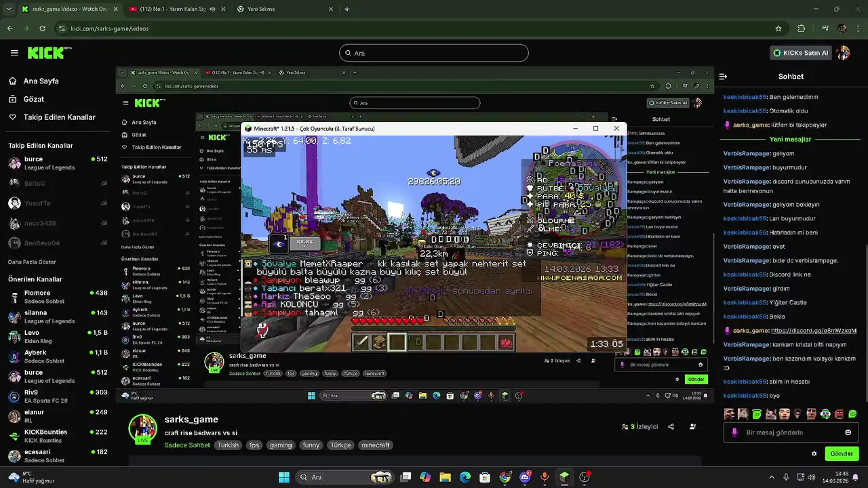
Task: Switch to the Yeni Sekme tab
Action: pos(285,9)
